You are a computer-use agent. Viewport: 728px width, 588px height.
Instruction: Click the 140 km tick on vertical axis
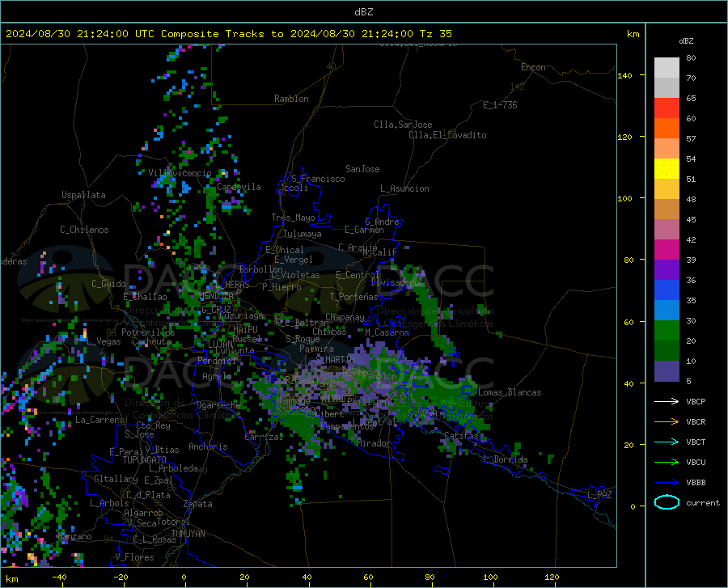(x=624, y=76)
